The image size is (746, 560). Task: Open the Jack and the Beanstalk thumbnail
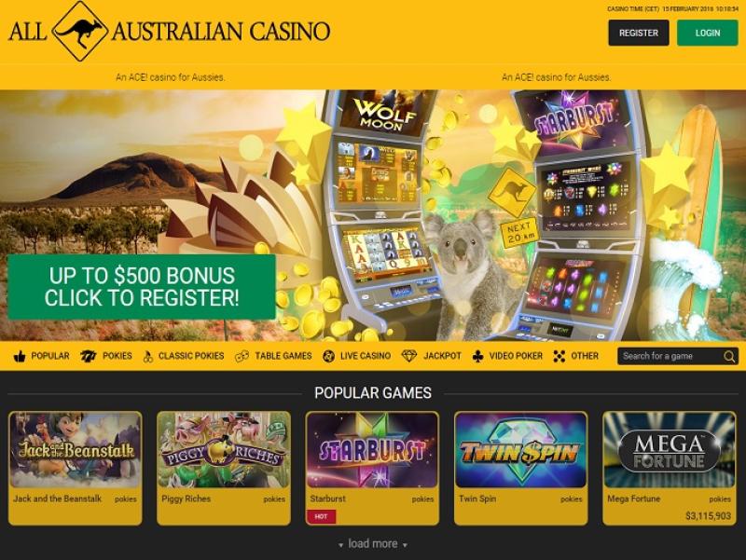(x=76, y=450)
